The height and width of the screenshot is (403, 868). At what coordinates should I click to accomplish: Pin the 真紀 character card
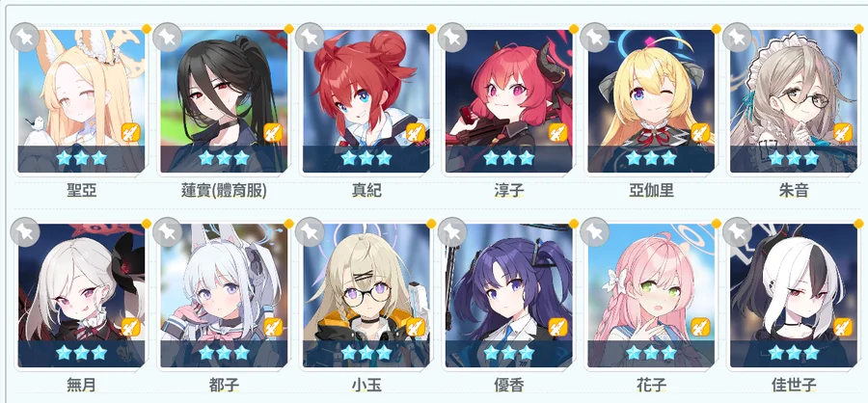[x=310, y=37]
